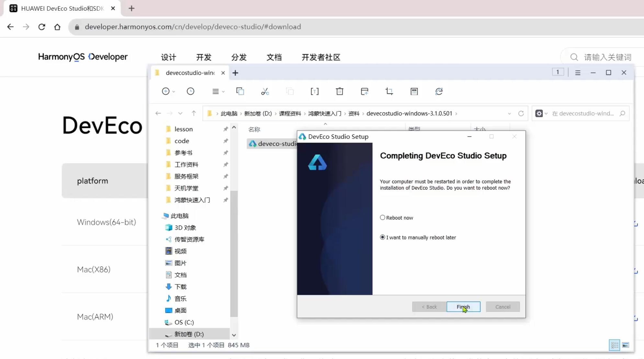Screen dimensions: 644x359
Task: Open the 分发 menu on HarmonyOS site
Action: coord(239,57)
